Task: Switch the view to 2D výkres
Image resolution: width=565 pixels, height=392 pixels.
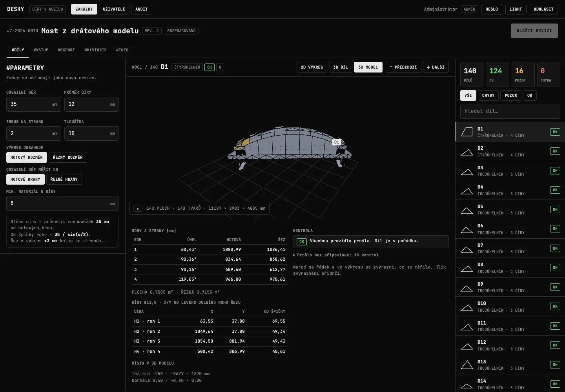Action: pyautogui.click(x=312, y=67)
